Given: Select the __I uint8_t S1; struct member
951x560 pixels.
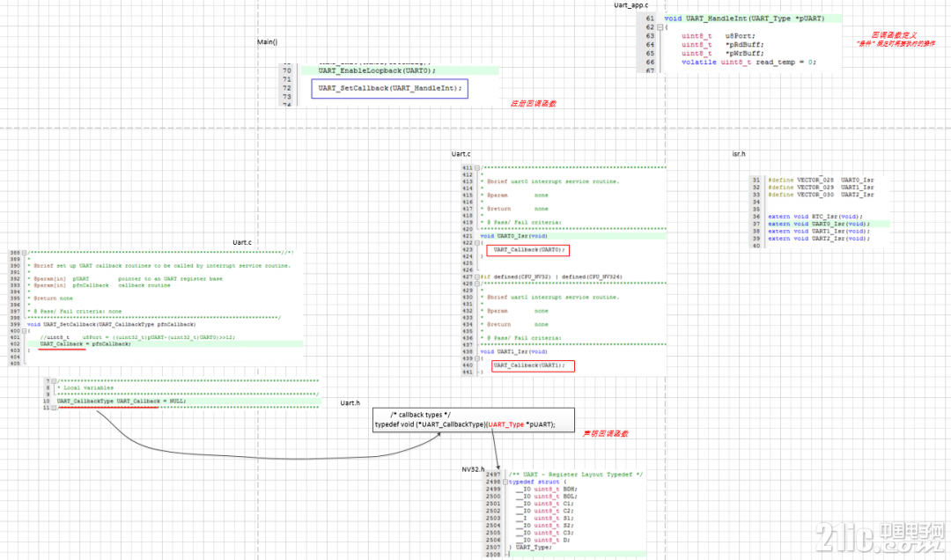Looking at the screenshot, I should (545, 518).
